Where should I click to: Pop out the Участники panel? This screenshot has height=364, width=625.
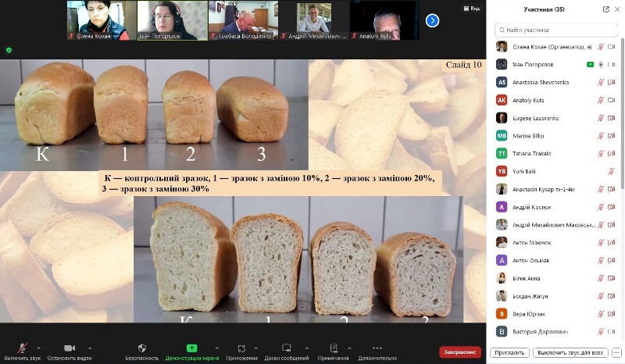606,9
